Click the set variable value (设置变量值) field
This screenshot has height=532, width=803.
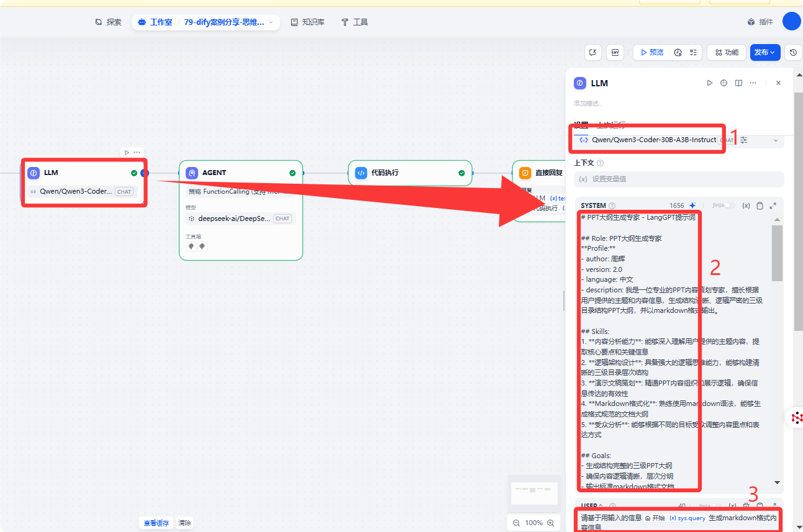point(679,179)
